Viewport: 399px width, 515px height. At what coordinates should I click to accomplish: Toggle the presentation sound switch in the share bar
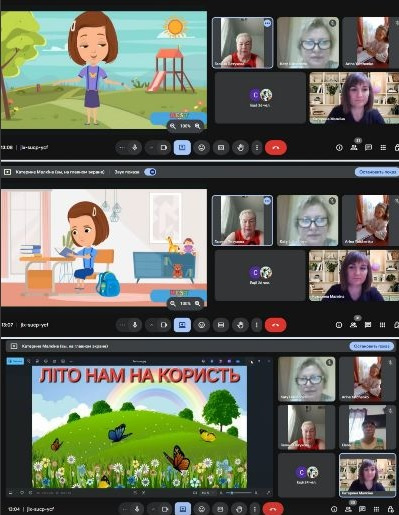pos(150,172)
